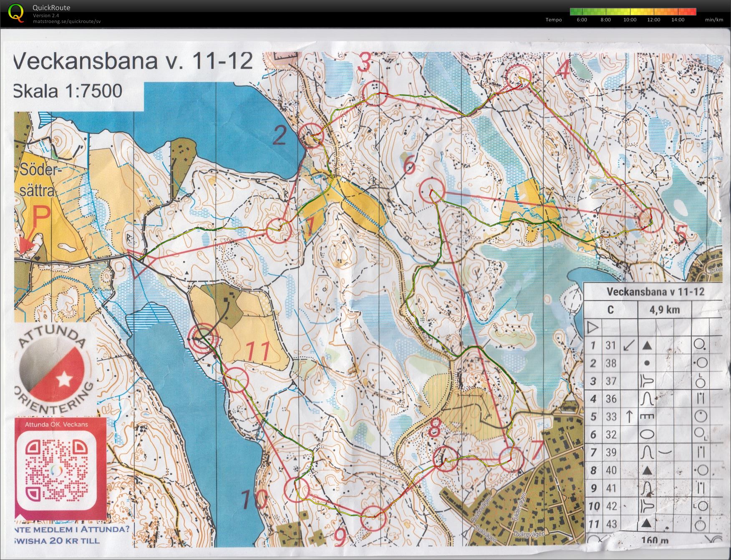The image size is (731, 560).
Task: Click the class 'C' cell in the table
Action: pos(610,310)
